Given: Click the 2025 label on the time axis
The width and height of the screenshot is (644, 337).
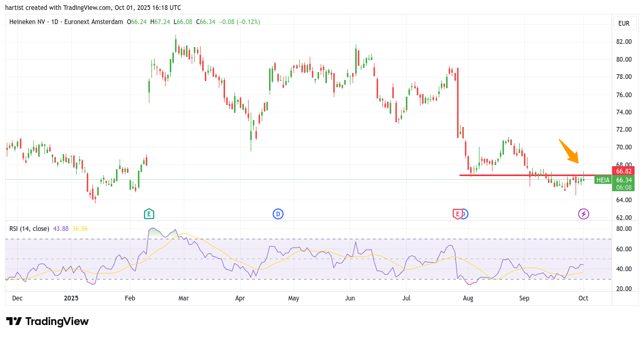Looking at the screenshot, I should (x=71, y=298).
